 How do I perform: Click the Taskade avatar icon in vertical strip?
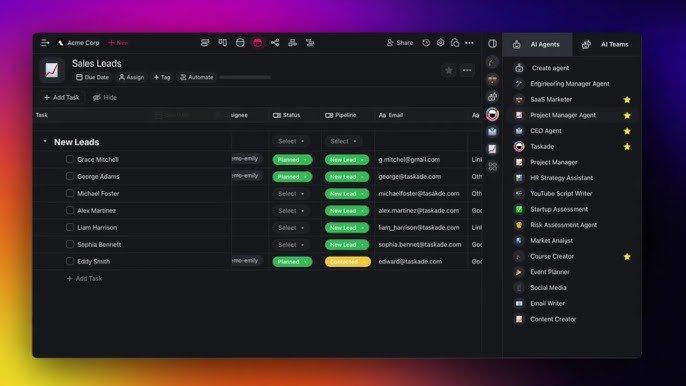point(492,114)
